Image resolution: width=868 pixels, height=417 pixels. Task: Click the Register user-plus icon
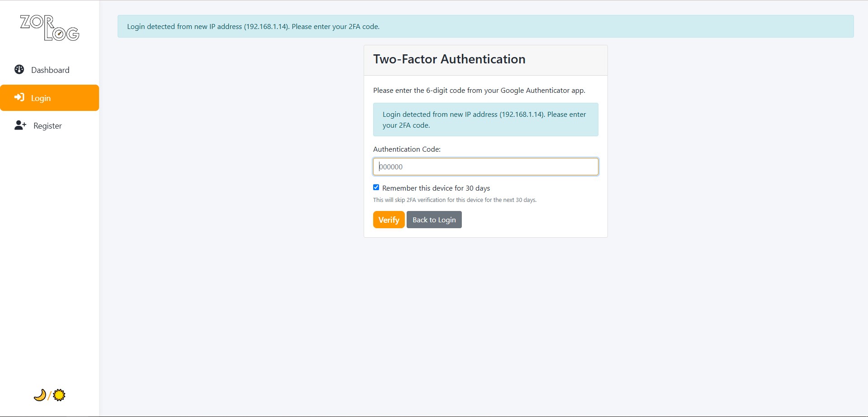coord(20,125)
